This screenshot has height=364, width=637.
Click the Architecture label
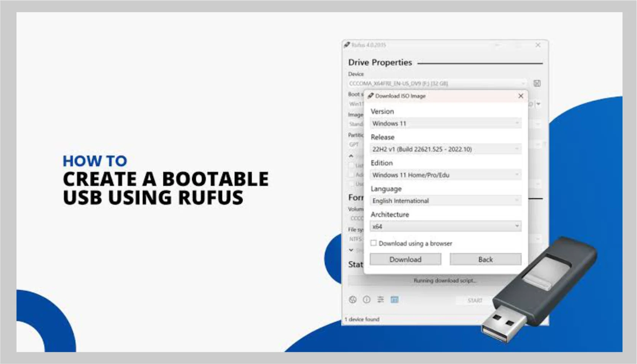390,214
